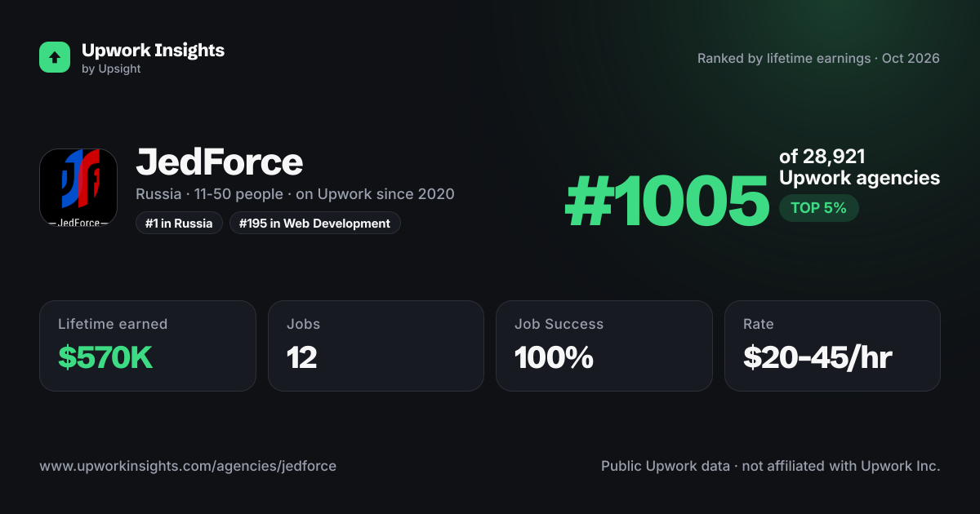Click the $570K lifetime earned value
Screen dimensions: 980x514
(105, 357)
